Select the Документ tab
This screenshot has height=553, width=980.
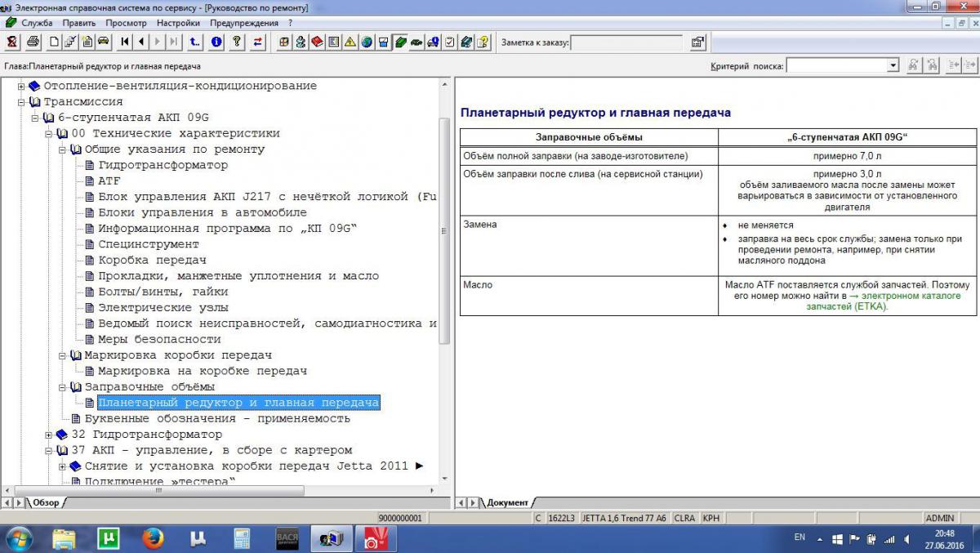point(508,502)
